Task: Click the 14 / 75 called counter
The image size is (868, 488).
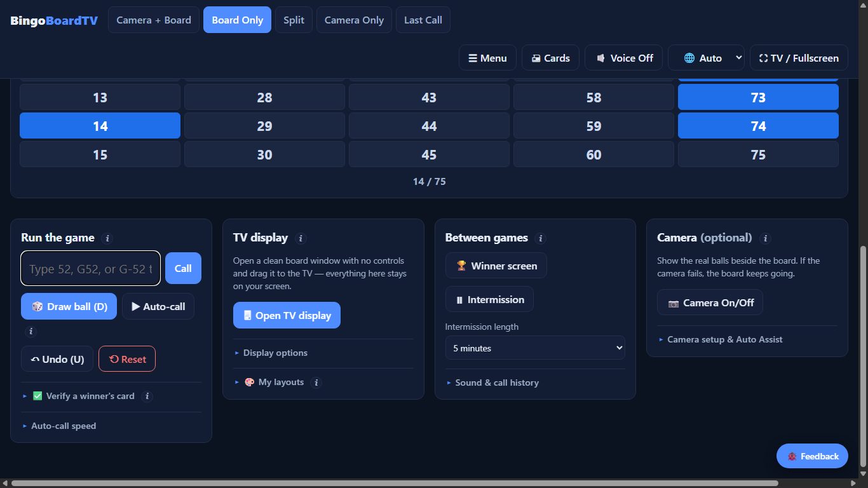Action: click(x=429, y=182)
